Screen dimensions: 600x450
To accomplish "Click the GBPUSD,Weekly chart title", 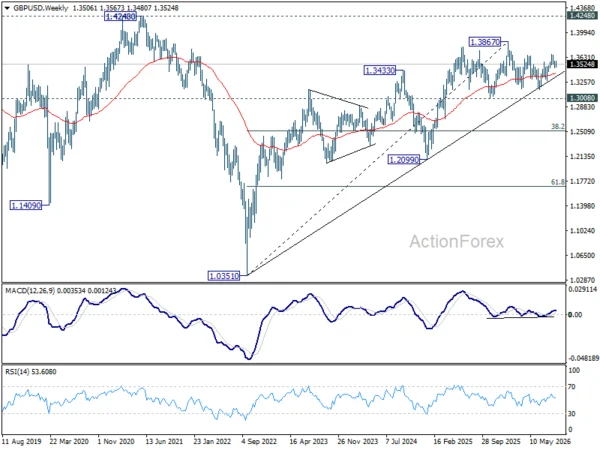I will pyautogui.click(x=41, y=8).
